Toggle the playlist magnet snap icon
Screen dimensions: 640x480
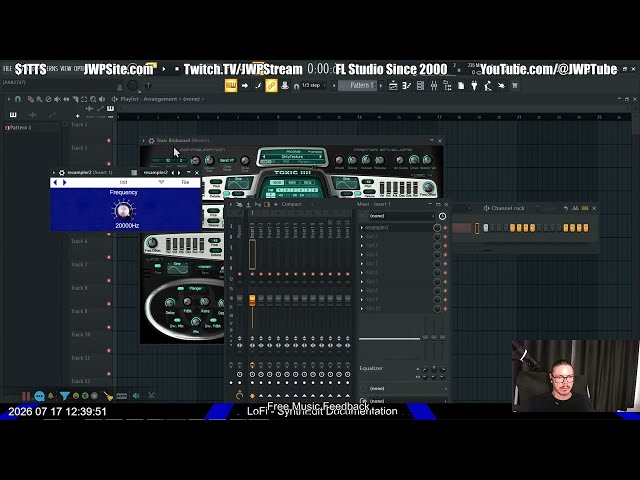click(18, 99)
